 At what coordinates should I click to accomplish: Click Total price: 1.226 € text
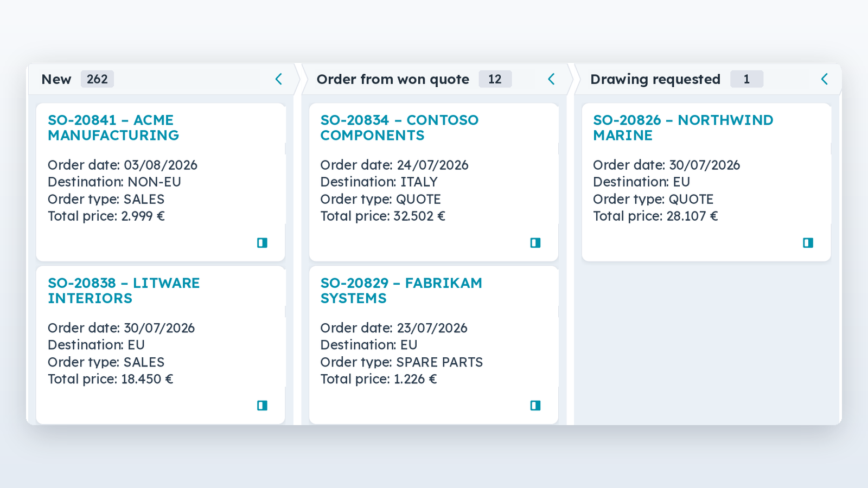click(x=379, y=379)
